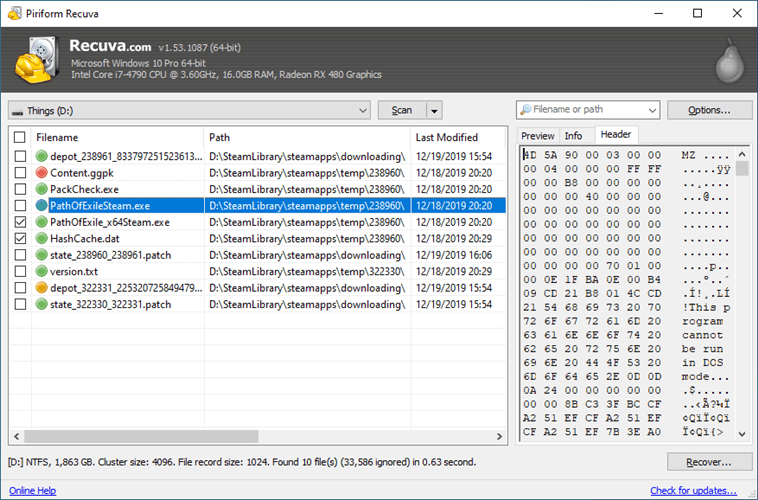Click the red status dot beside Content.ggpk
The height and width of the screenshot is (500, 758).
(x=42, y=173)
